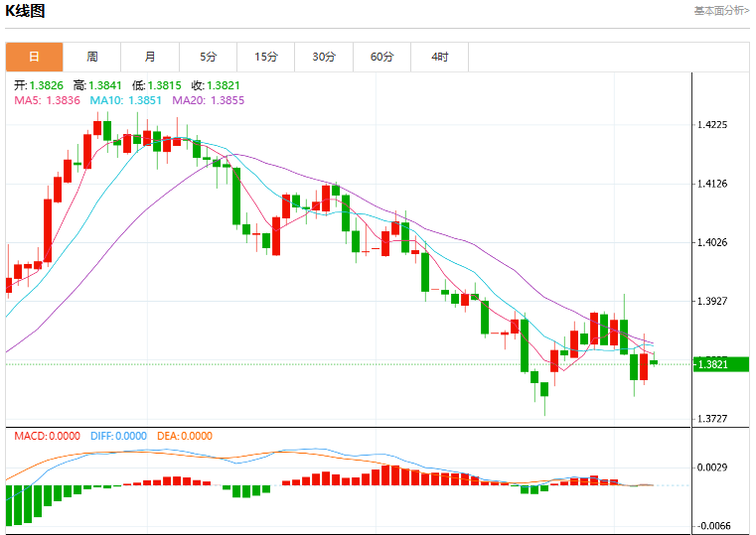
Task: Open the 4时 timeframe tab
Action: pos(440,57)
